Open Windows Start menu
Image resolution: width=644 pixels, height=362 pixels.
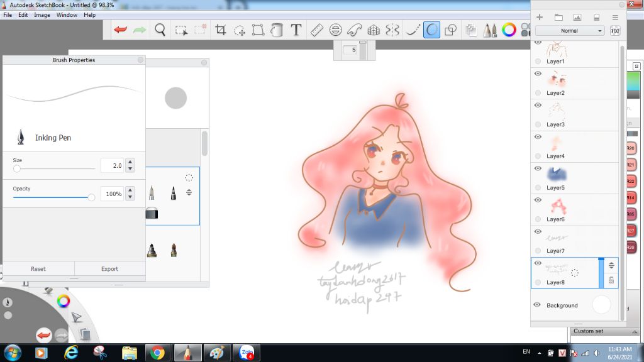click(13, 353)
